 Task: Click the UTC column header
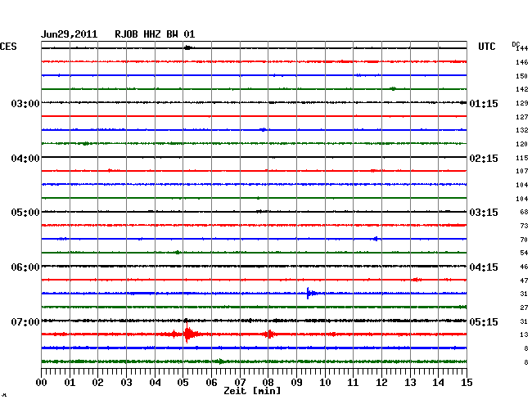[x=486, y=47]
